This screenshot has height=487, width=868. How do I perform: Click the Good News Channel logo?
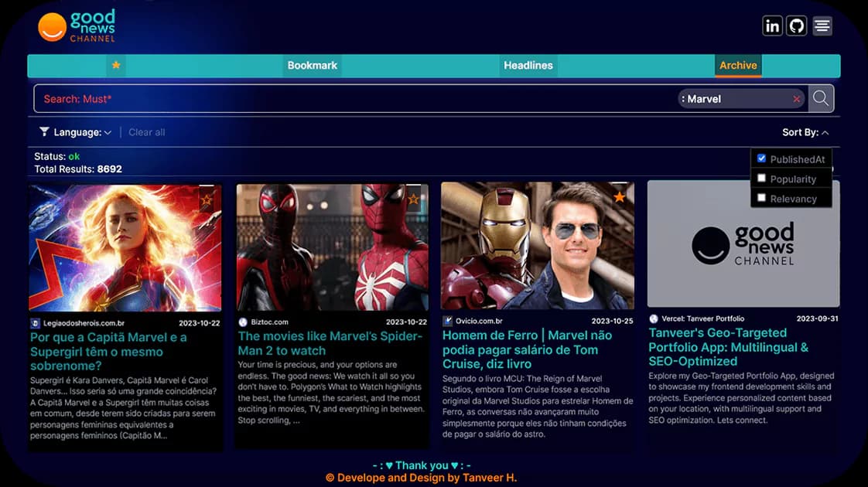point(77,26)
